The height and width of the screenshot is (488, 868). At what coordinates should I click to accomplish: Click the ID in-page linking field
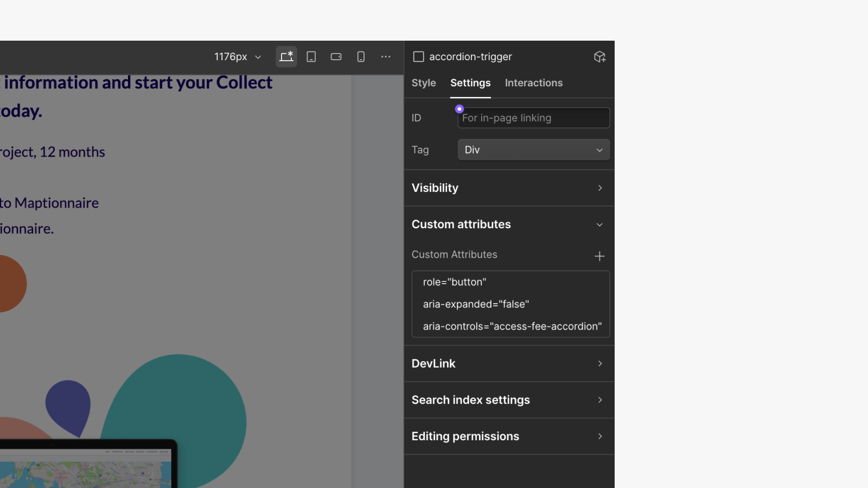[x=534, y=118]
